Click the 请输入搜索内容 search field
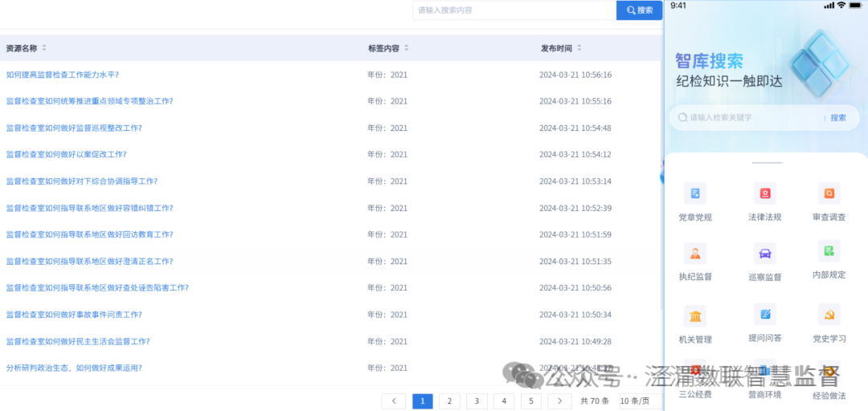This screenshot has width=868, height=411. (x=514, y=10)
